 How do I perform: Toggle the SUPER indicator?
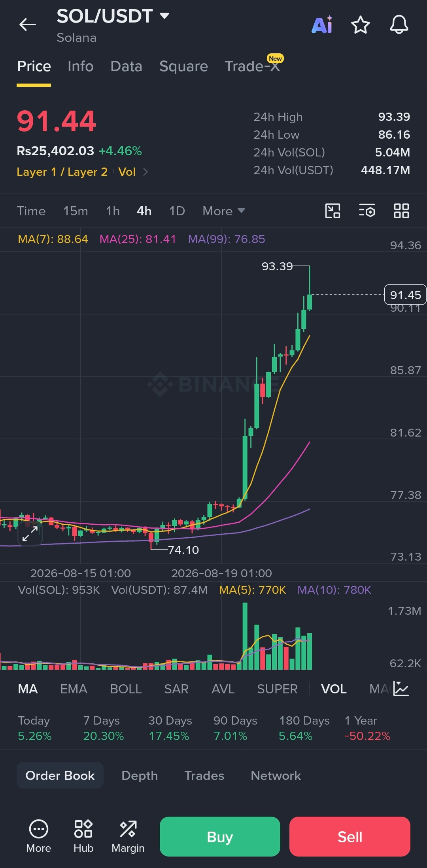pos(277,689)
